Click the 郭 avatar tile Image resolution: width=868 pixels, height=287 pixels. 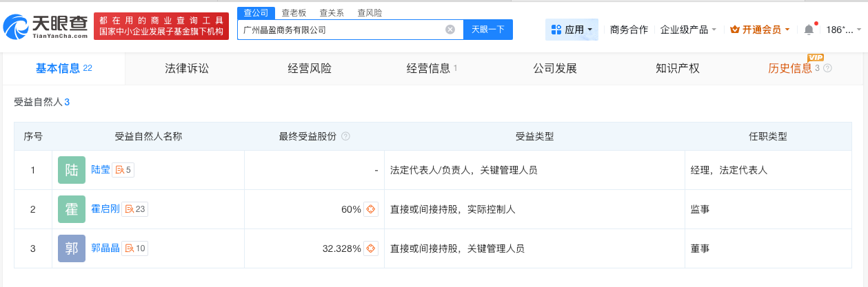[x=72, y=248]
